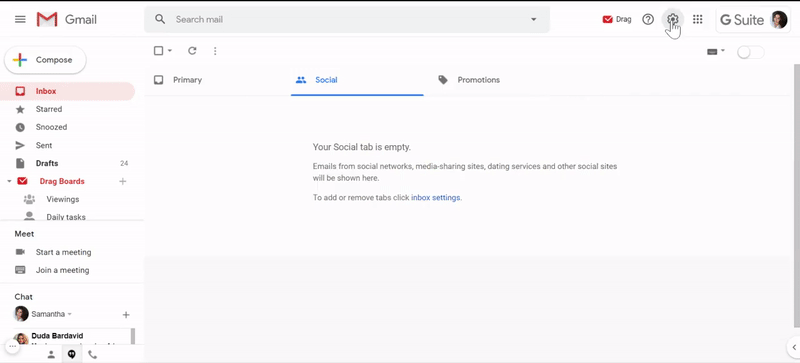The height and width of the screenshot is (363, 800).
Task: Focus the Search mail field
Action: click(x=347, y=19)
